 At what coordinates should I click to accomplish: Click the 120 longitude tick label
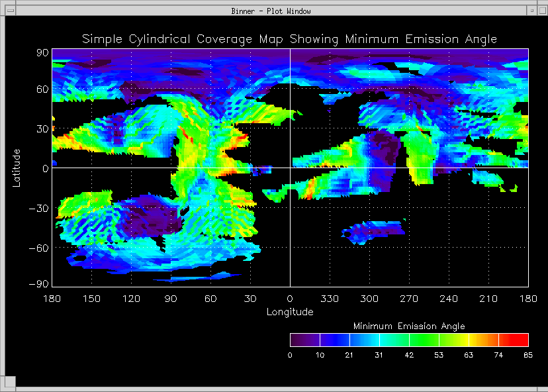[x=131, y=299]
